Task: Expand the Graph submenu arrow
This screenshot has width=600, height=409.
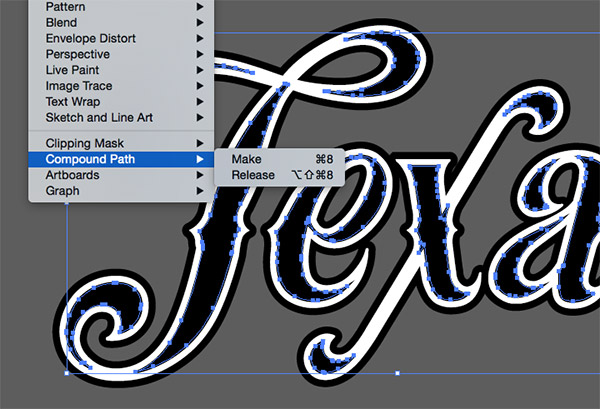Action: pos(201,190)
